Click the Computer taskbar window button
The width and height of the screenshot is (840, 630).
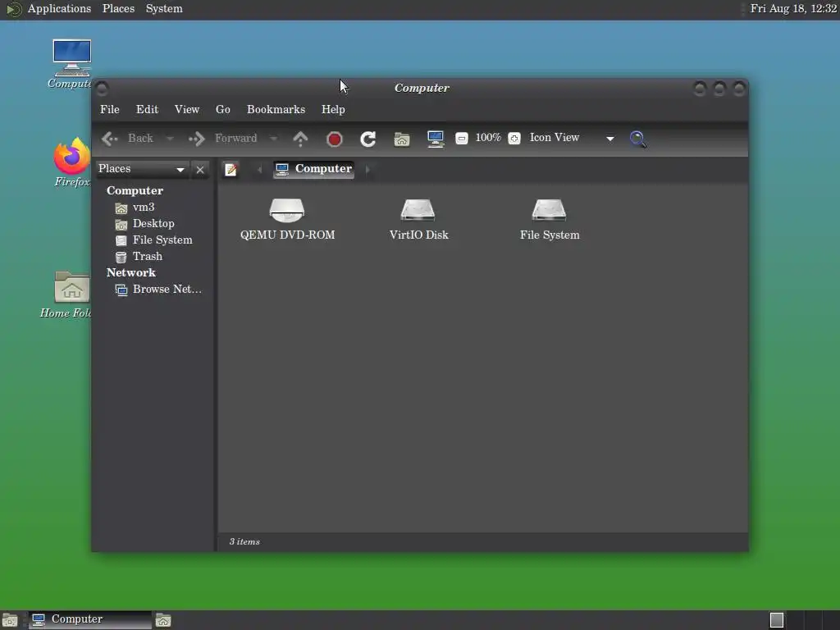pyautogui.click(x=90, y=620)
